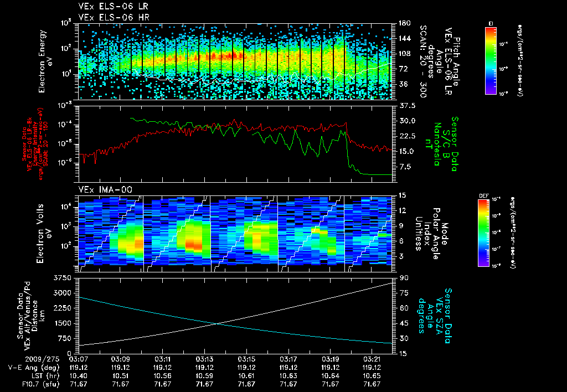Click the 144 pitch angle tick
567x392 pixels.
404,38
